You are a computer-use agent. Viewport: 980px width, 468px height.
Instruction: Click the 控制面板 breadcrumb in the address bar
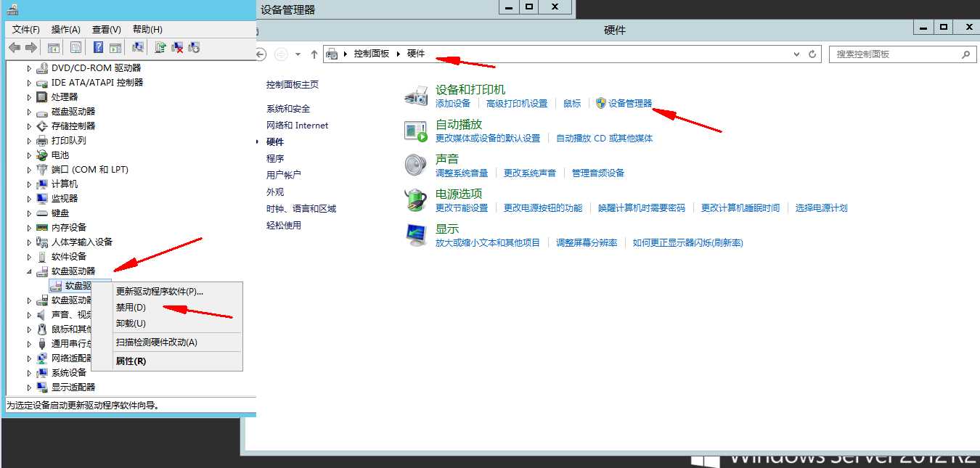coord(372,54)
